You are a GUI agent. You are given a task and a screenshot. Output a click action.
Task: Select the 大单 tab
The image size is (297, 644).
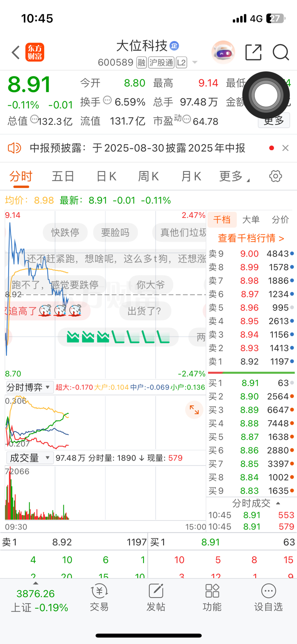tap(251, 220)
